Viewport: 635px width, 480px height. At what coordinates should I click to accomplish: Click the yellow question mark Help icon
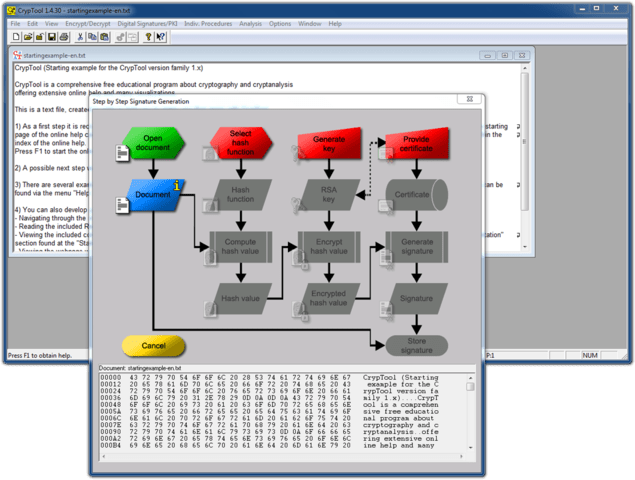(148, 37)
